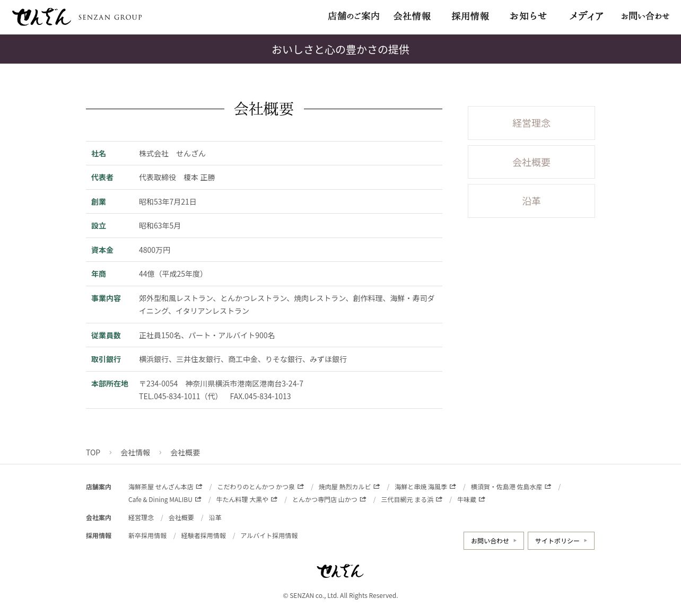The image size is (681, 616).
Task: Open 経営理念 sidebar box
Action: point(531,123)
